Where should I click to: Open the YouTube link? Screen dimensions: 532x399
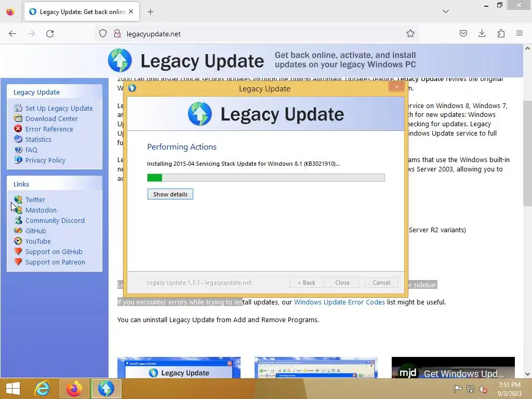(x=38, y=241)
